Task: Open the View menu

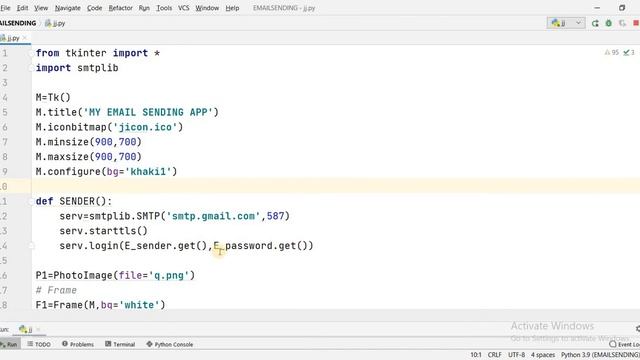Action: point(41,8)
